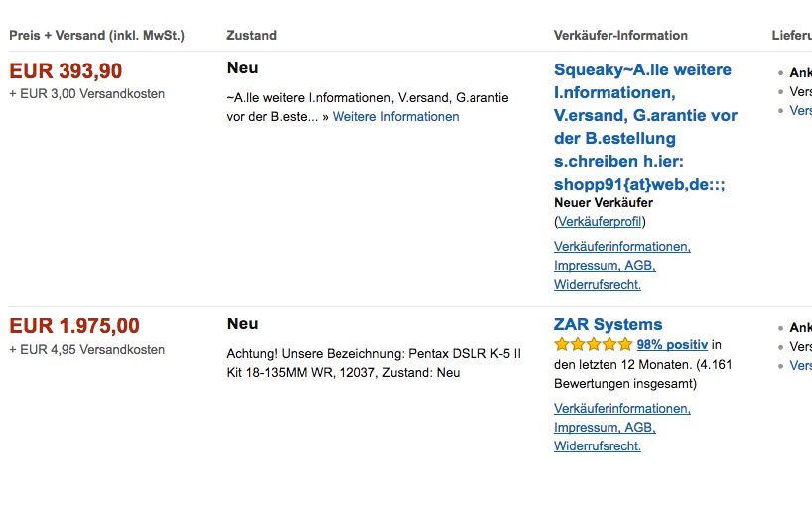Click the EUR 393,90 price

tap(66, 71)
